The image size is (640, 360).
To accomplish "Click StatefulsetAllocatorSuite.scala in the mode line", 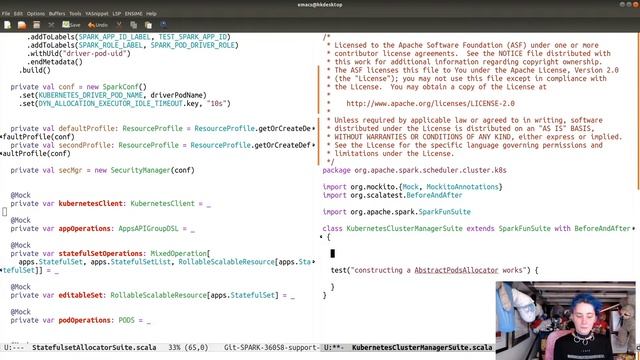I will (x=94, y=347).
